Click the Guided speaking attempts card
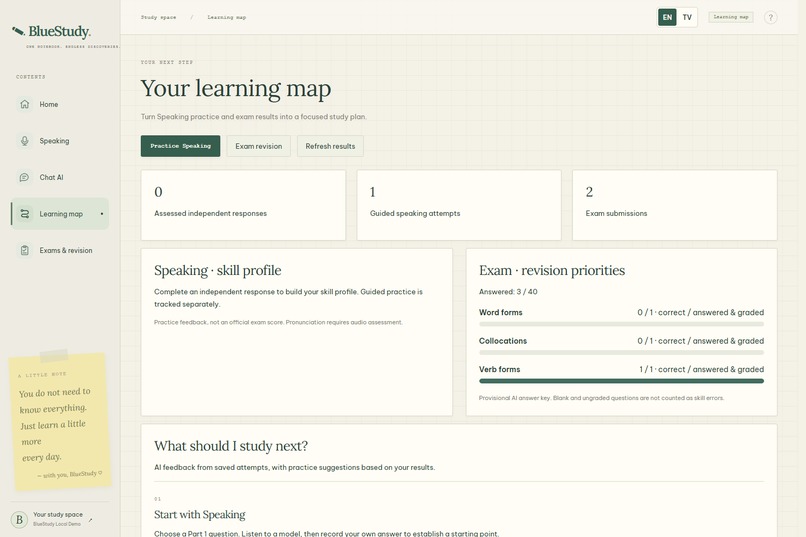The width and height of the screenshot is (806, 537). point(459,205)
